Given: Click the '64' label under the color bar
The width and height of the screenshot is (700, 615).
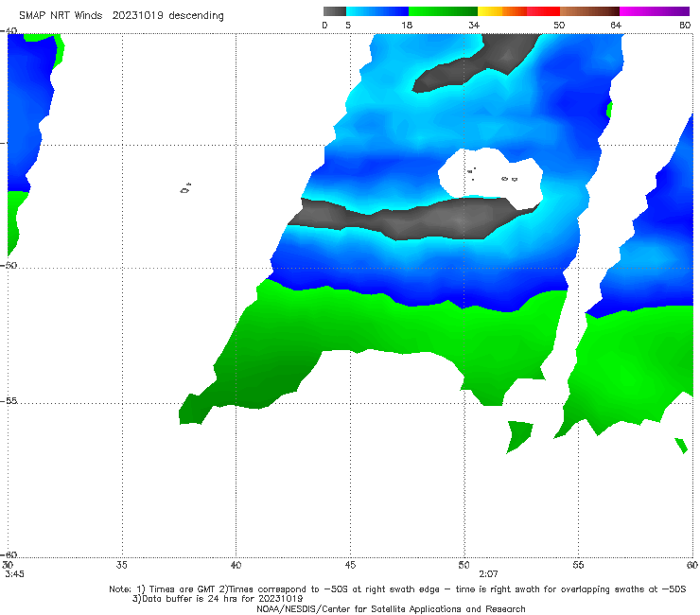Looking at the screenshot, I should (x=616, y=25).
